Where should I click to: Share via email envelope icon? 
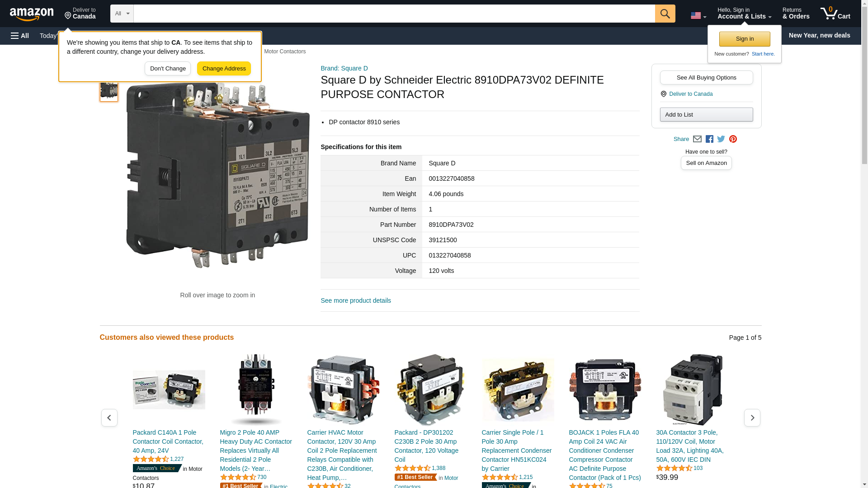pos(697,139)
